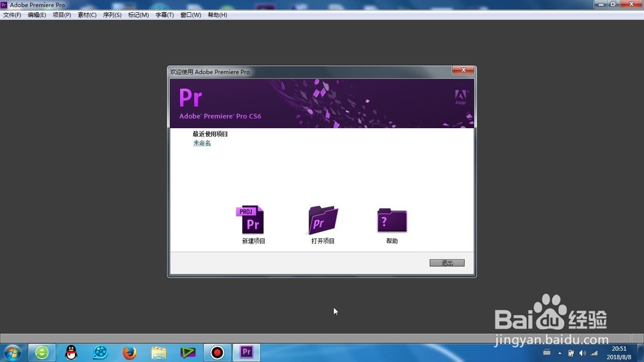Open the file explorer taskbar icon
644x362 pixels.
tap(158, 352)
